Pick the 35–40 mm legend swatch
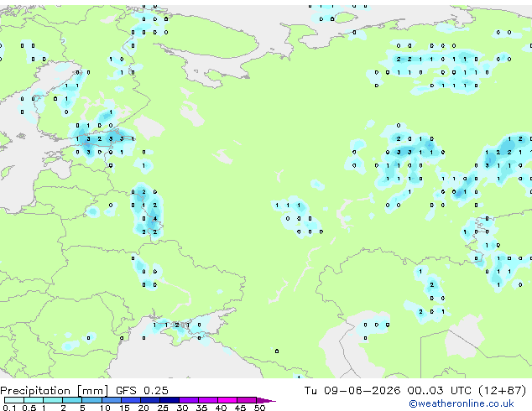Screen dimensions: 532x411 tap(208, 400)
